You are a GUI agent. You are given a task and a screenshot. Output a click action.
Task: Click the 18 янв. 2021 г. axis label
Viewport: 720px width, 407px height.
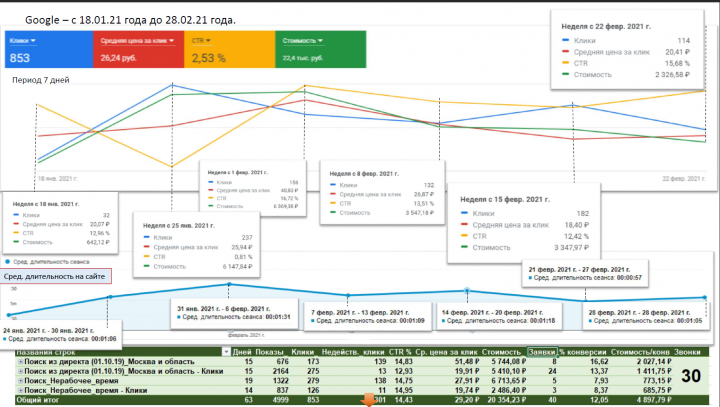pyautogui.click(x=57, y=179)
